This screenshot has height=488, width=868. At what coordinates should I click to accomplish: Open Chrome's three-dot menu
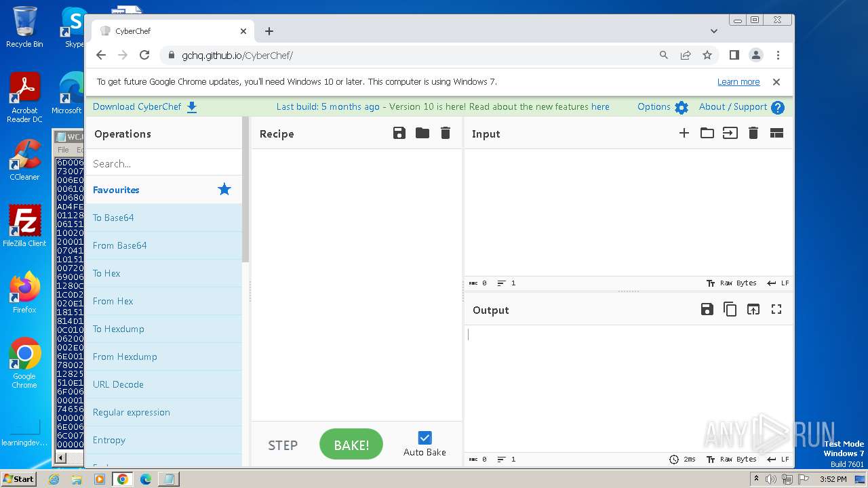coord(778,56)
